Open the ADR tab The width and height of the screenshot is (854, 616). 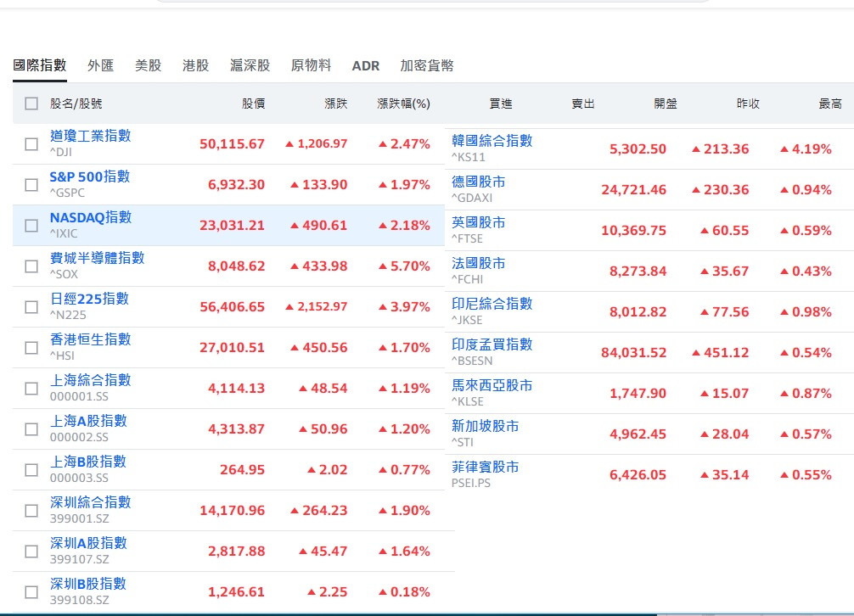click(366, 65)
